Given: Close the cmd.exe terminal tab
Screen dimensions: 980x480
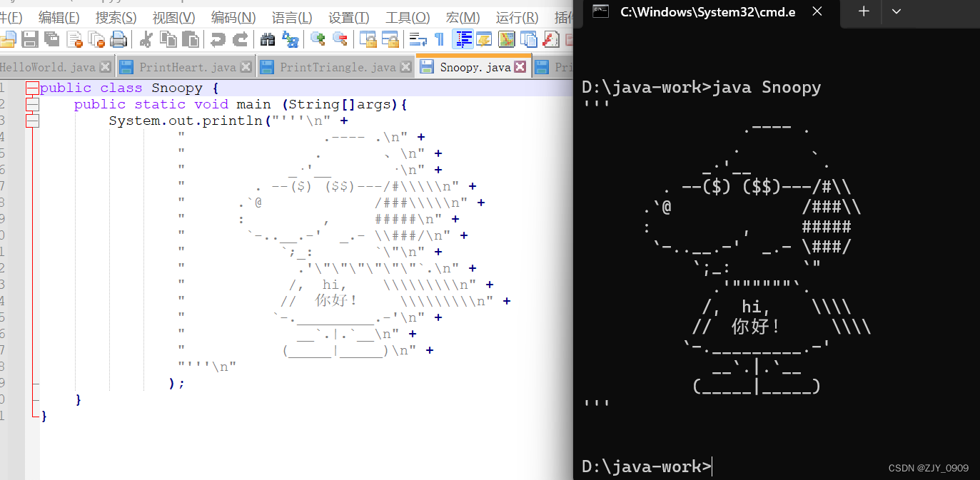Looking at the screenshot, I should (817, 11).
